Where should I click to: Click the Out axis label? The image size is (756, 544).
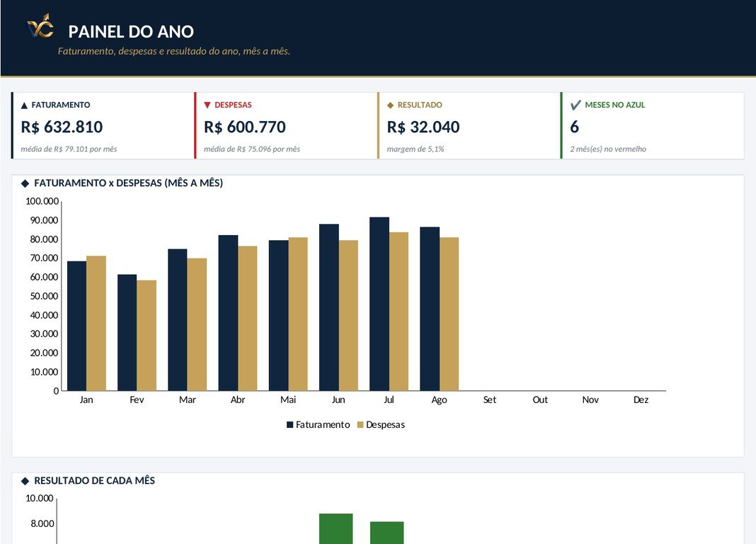click(540, 399)
